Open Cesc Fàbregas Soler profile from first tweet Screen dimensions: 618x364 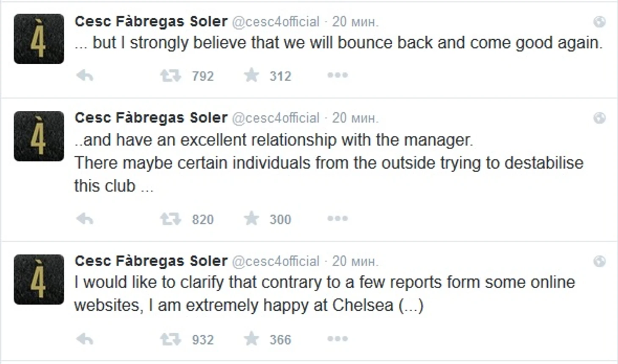(x=151, y=21)
